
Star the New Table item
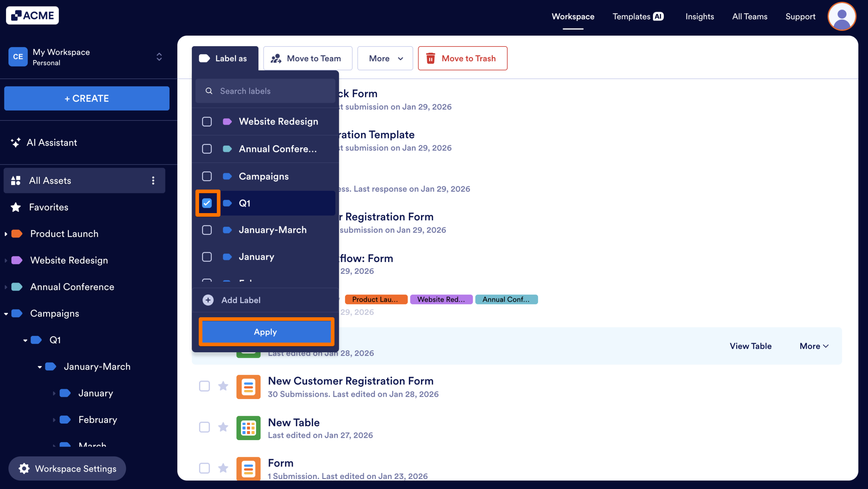(223, 427)
